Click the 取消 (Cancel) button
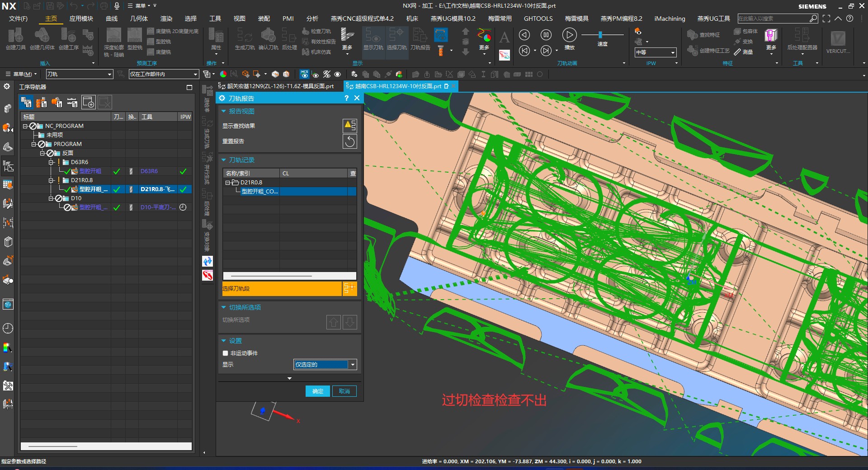Image resolution: width=868 pixels, height=470 pixels. [344, 391]
